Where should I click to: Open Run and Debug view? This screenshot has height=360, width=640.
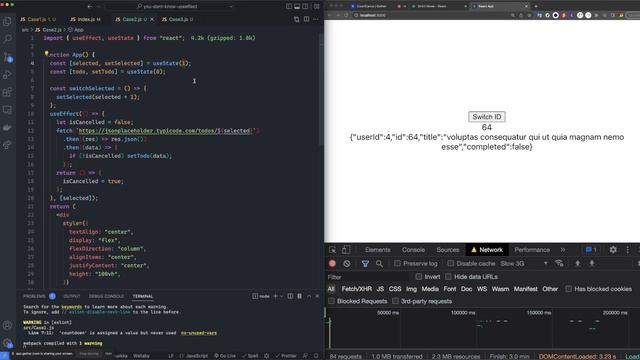pyautogui.click(x=7, y=74)
